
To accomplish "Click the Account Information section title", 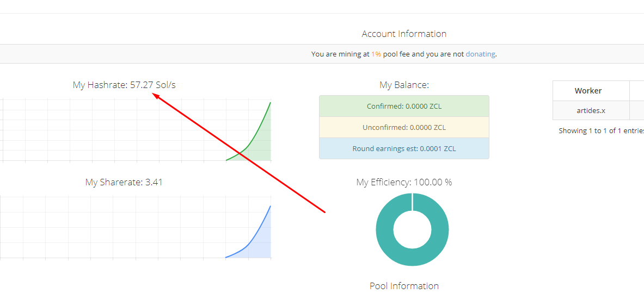I will (404, 34).
